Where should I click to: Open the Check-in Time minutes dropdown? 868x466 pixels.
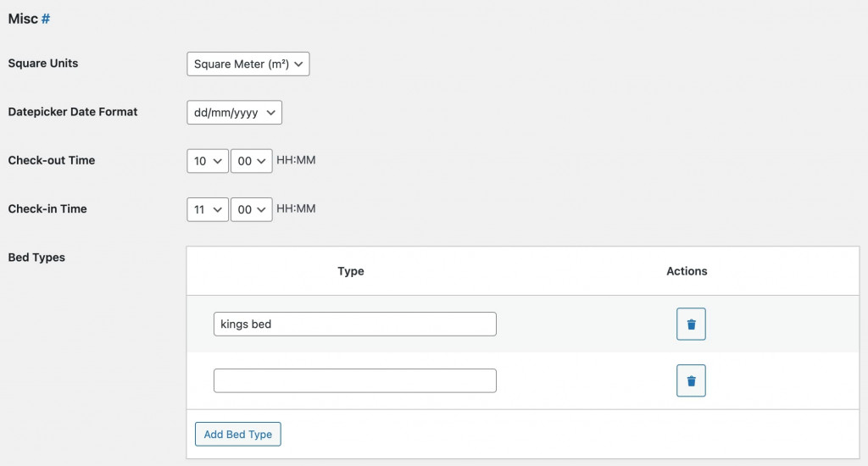point(251,209)
